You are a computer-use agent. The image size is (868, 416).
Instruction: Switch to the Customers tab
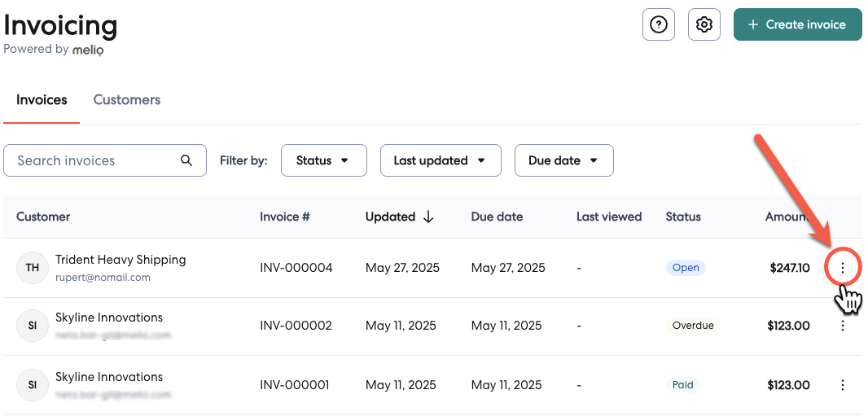coord(126,100)
